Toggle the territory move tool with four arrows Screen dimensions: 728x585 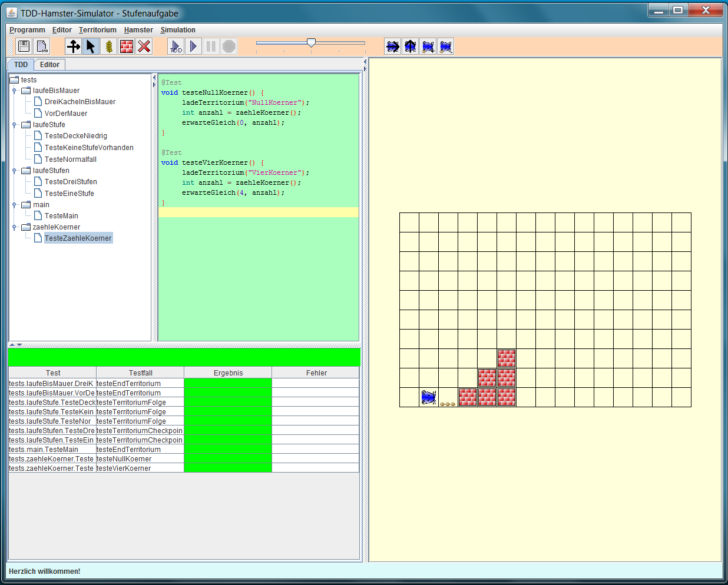[73, 46]
